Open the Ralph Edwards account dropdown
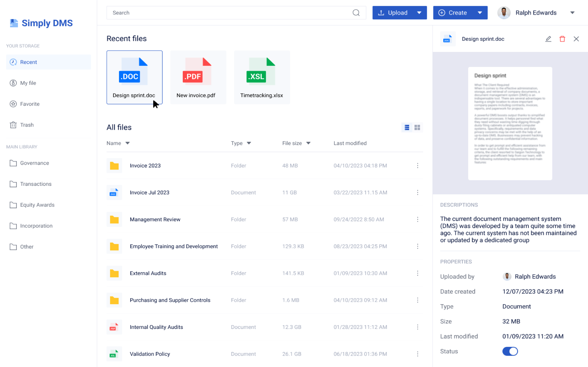Image resolution: width=588 pixels, height=367 pixels. [572, 13]
